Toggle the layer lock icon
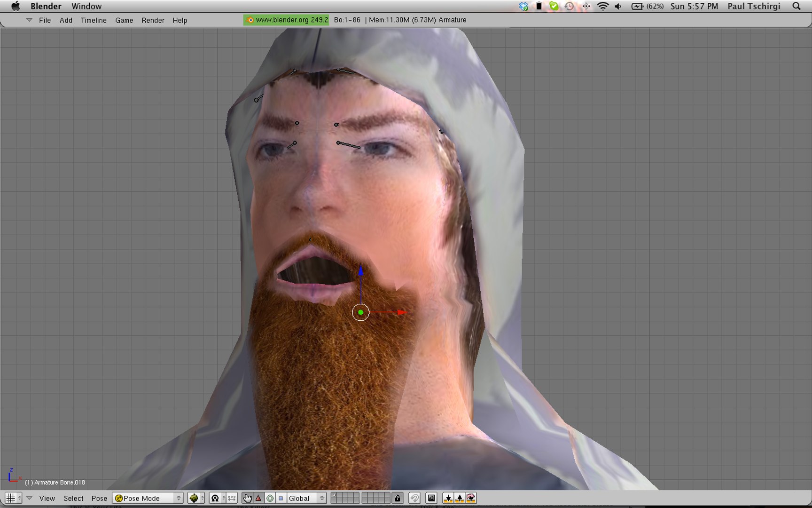The image size is (812, 508). click(398, 498)
